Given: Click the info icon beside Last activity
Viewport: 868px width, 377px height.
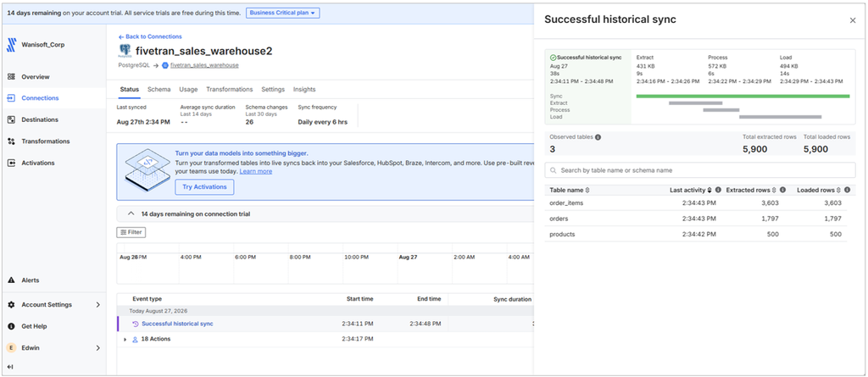Looking at the screenshot, I should click(x=718, y=190).
